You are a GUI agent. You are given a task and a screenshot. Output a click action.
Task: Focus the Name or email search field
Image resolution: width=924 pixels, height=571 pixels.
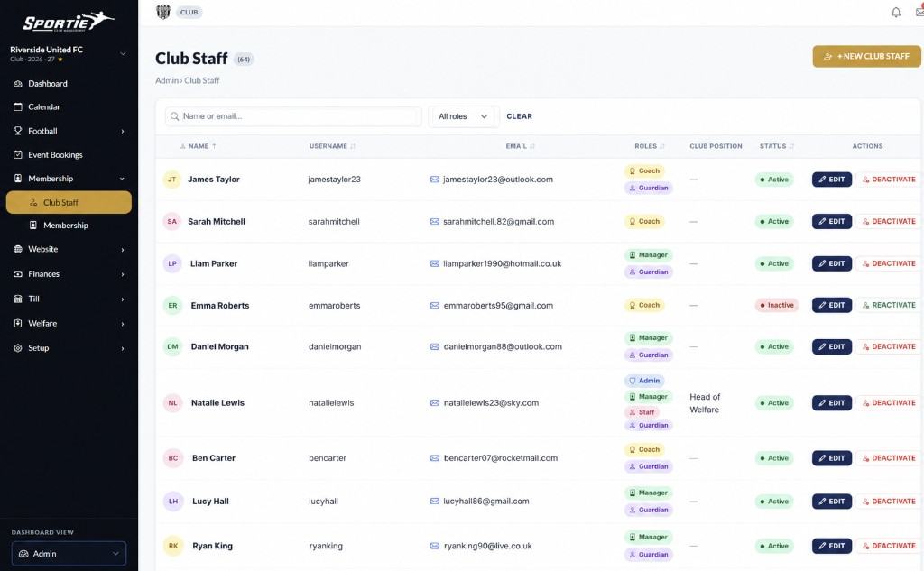pos(293,116)
